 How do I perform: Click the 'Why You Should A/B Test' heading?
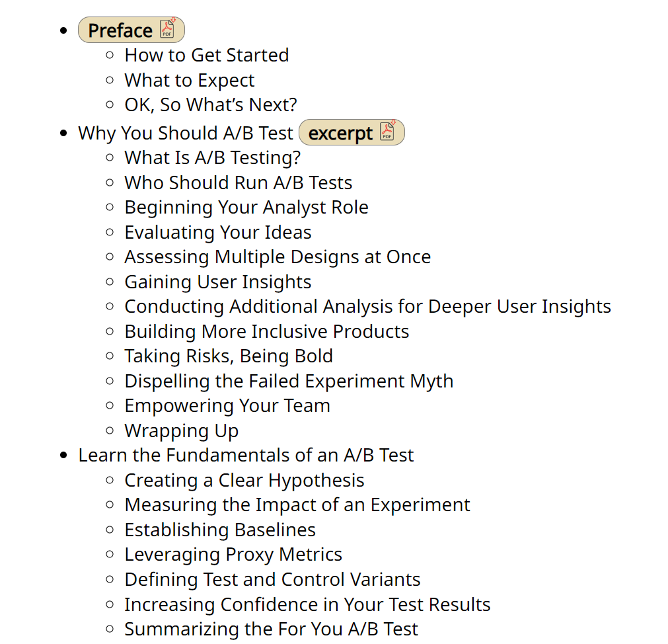(186, 133)
